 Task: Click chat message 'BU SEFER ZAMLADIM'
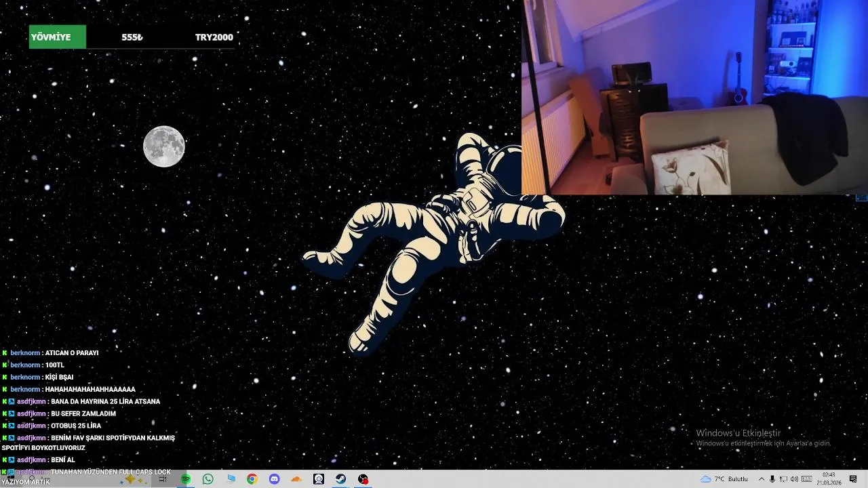coord(83,414)
